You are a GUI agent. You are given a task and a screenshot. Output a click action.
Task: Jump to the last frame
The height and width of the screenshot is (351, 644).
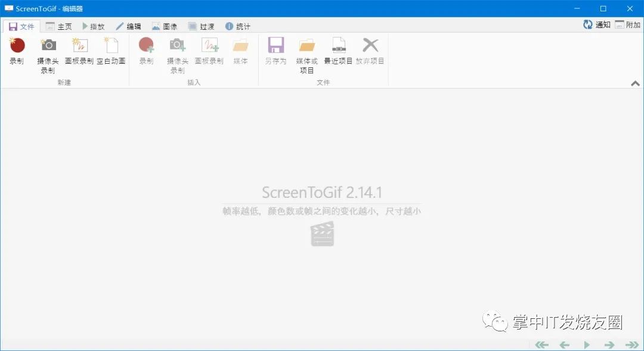[x=632, y=345]
